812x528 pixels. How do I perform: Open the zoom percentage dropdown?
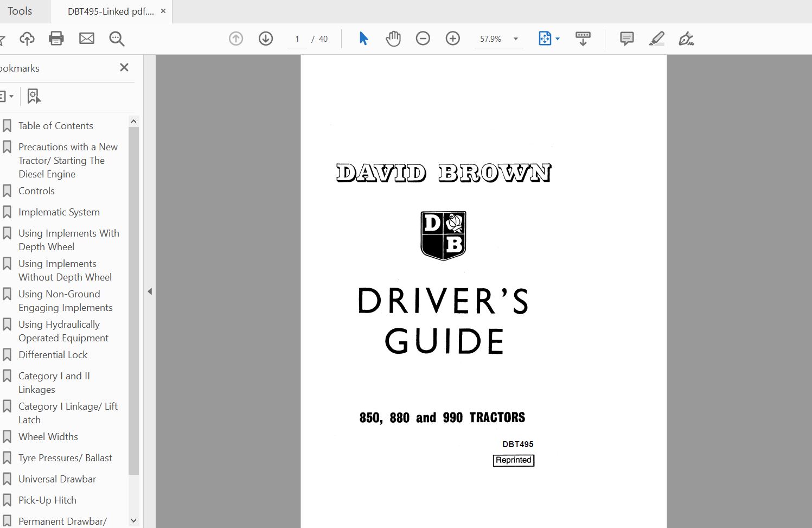point(516,39)
